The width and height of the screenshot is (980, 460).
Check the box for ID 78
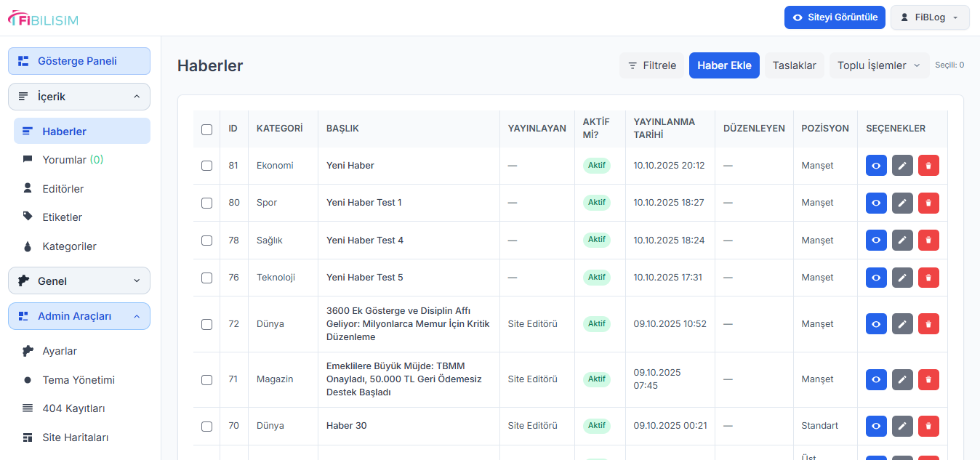(x=206, y=241)
